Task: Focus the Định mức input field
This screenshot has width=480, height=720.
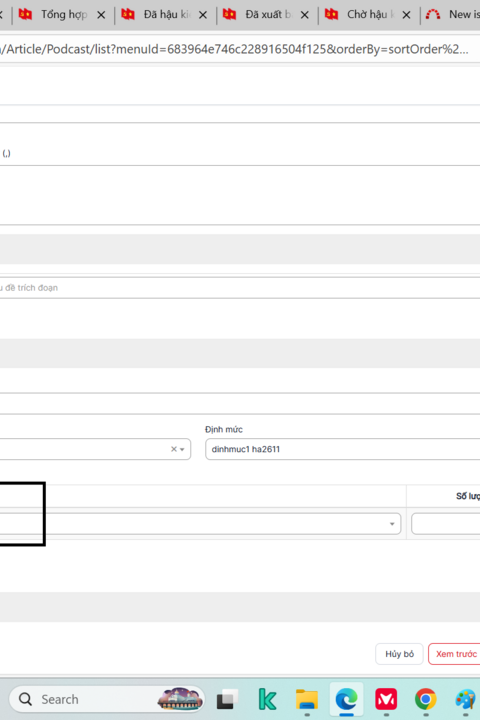Action: coord(343,449)
